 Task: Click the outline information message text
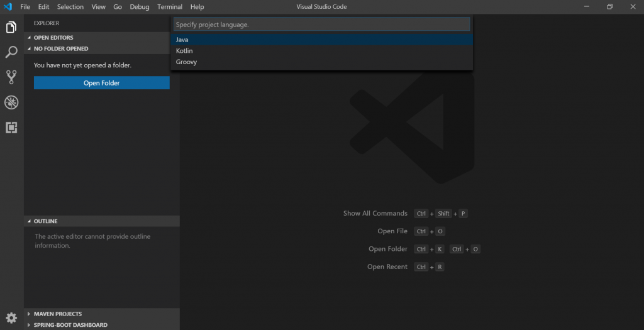[x=92, y=241]
